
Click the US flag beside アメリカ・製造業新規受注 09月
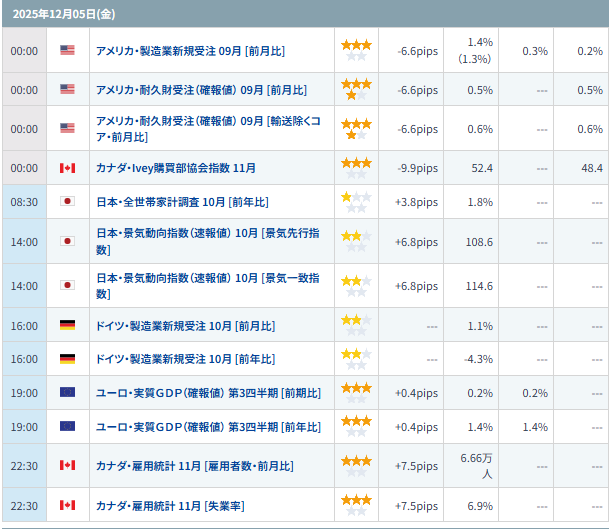click(x=67, y=50)
